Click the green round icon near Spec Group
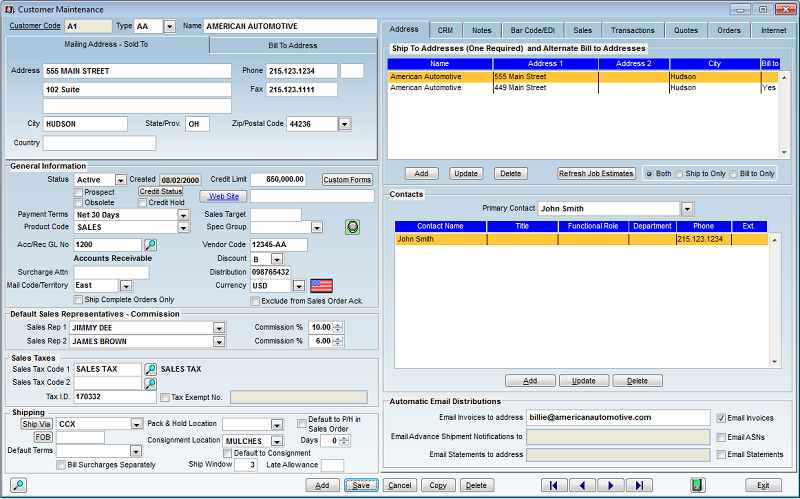 click(352, 227)
